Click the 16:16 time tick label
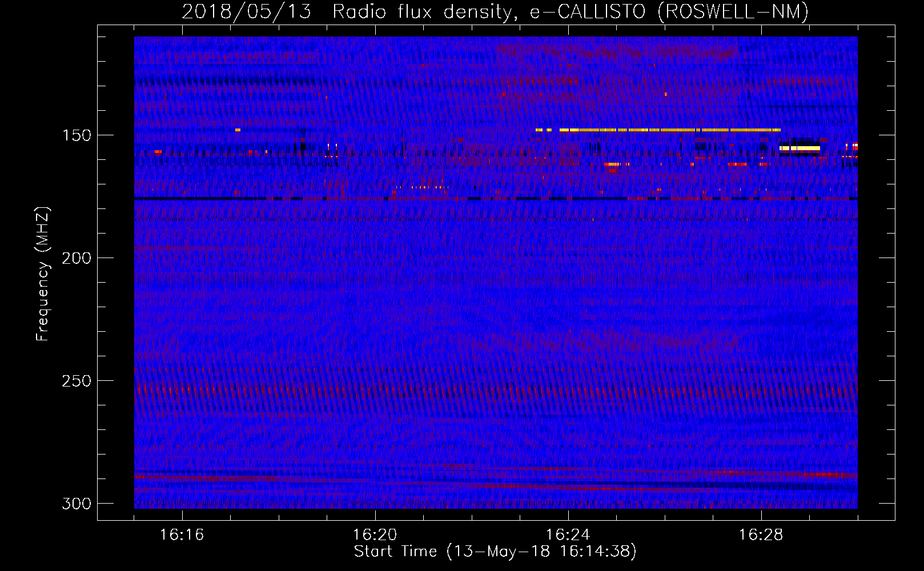This screenshot has width=924, height=571. pos(182,535)
